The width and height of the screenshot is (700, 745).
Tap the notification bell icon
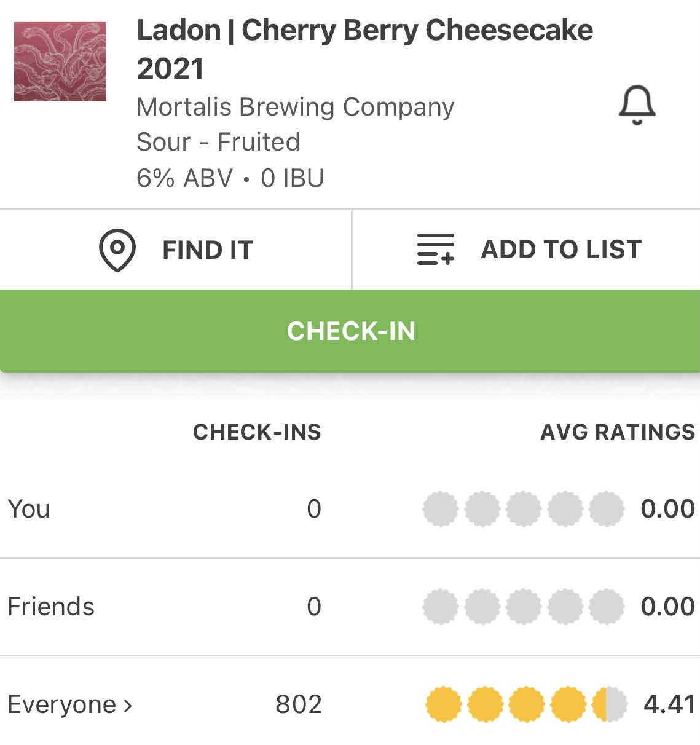[637, 106]
